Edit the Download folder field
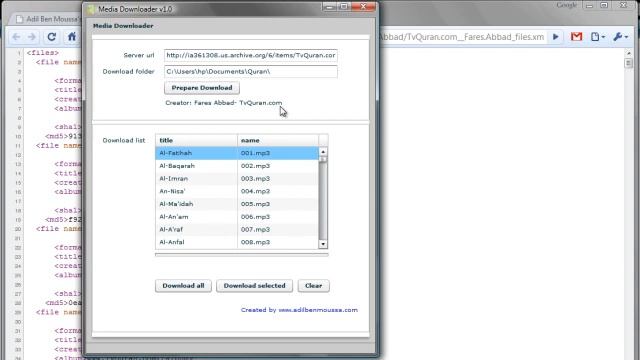640x360 pixels. [251, 71]
